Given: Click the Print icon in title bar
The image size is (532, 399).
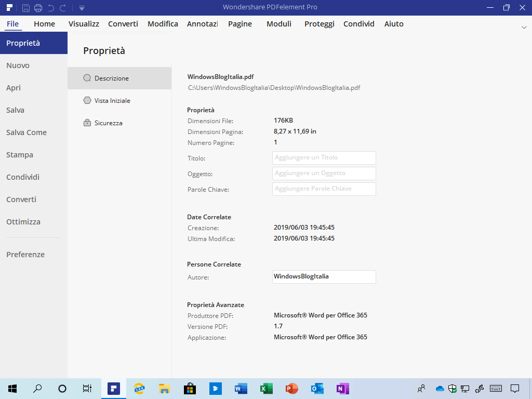Looking at the screenshot, I should click(x=38, y=7).
